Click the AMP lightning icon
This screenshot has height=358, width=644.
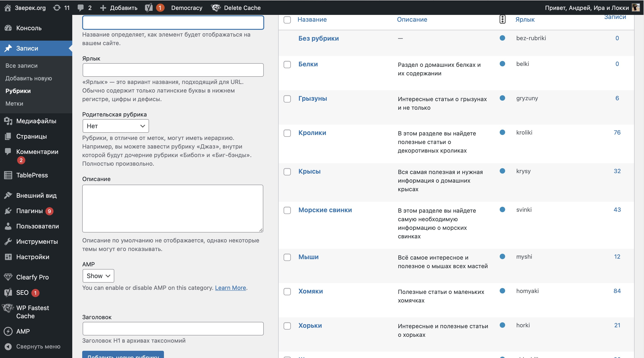click(8, 331)
